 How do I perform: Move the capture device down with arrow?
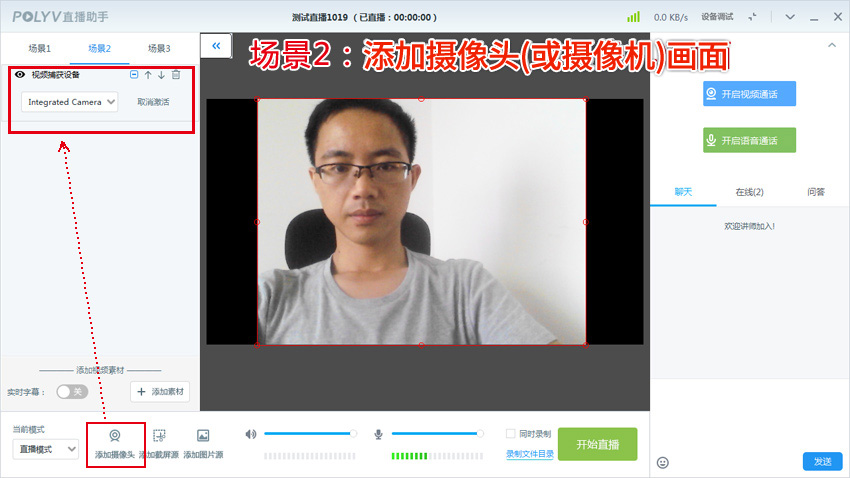pos(161,75)
